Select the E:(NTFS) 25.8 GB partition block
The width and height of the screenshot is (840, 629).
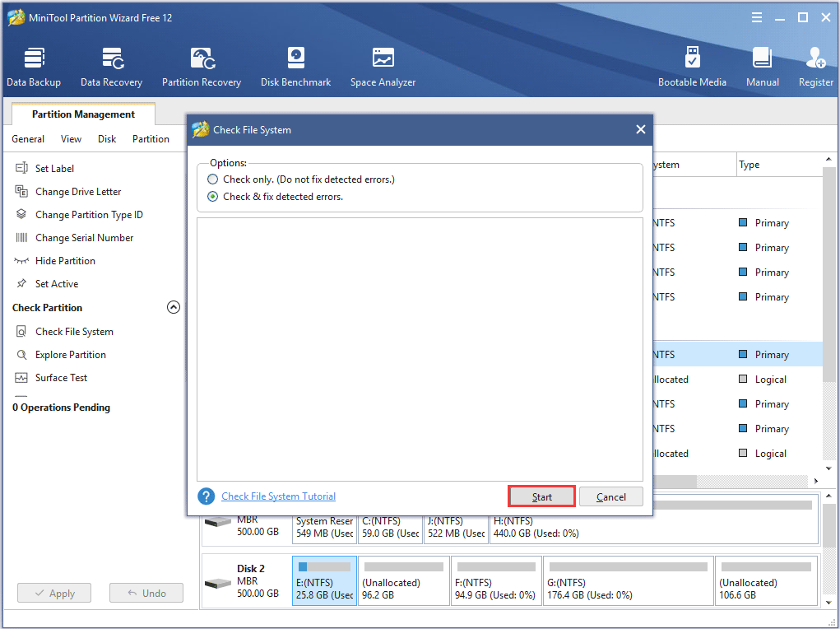[x=325, y=580]
